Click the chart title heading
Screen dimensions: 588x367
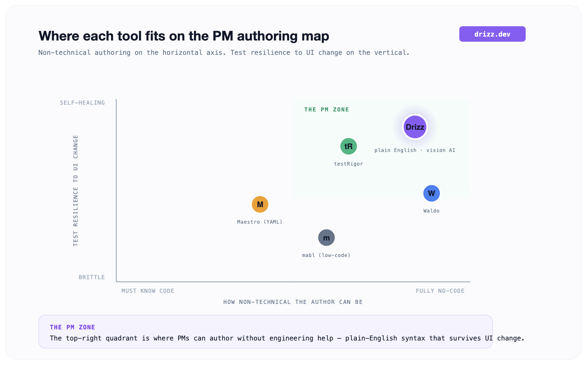click(x=184, y=36)
